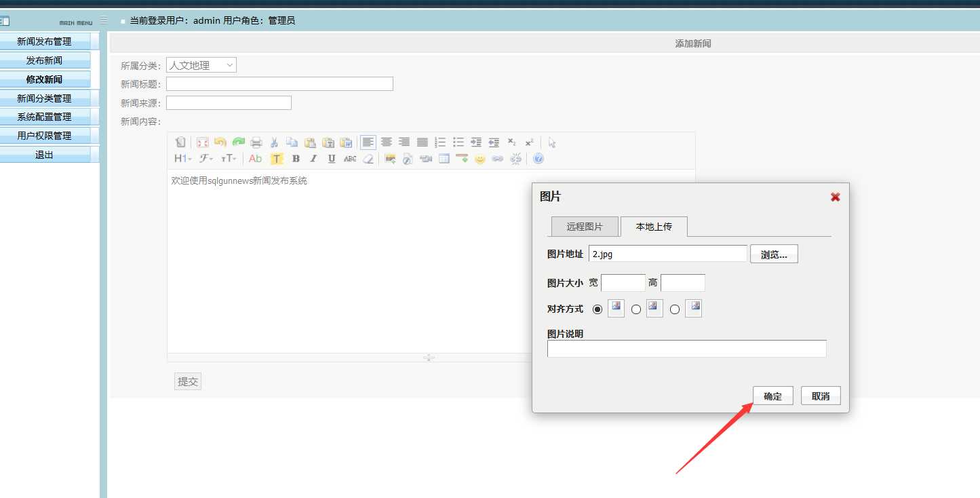Viewport: 980px width, 498px height.
Task: Open 发布新闻 in the sidebar menu
Action: tap(45, 60)
